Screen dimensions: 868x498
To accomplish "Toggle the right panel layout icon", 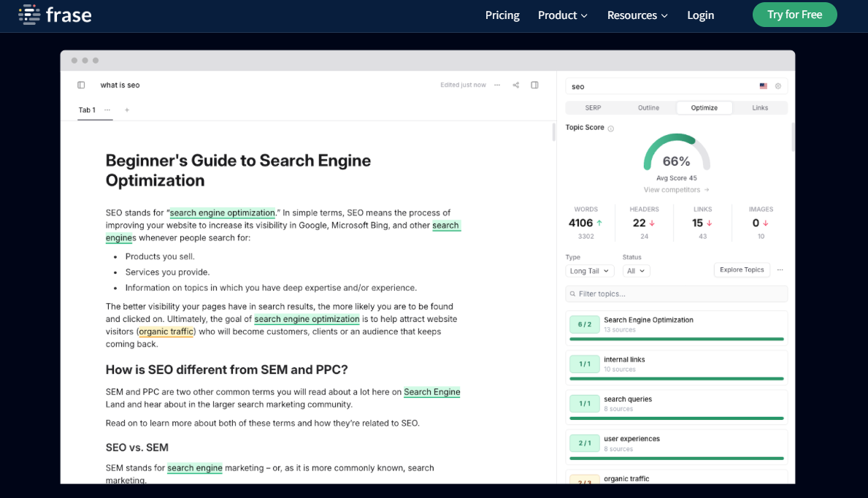I will click(x=535, y=85).
